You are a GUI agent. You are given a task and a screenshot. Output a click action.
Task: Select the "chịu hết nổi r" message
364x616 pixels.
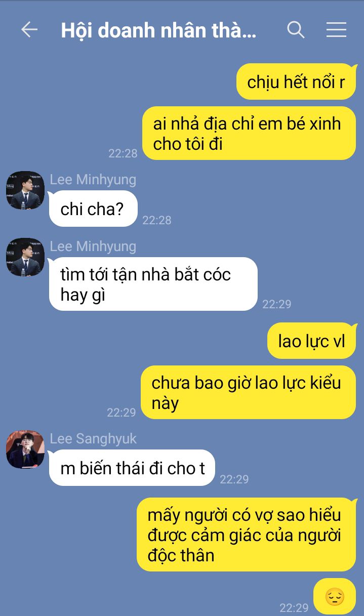click(296, 81)
